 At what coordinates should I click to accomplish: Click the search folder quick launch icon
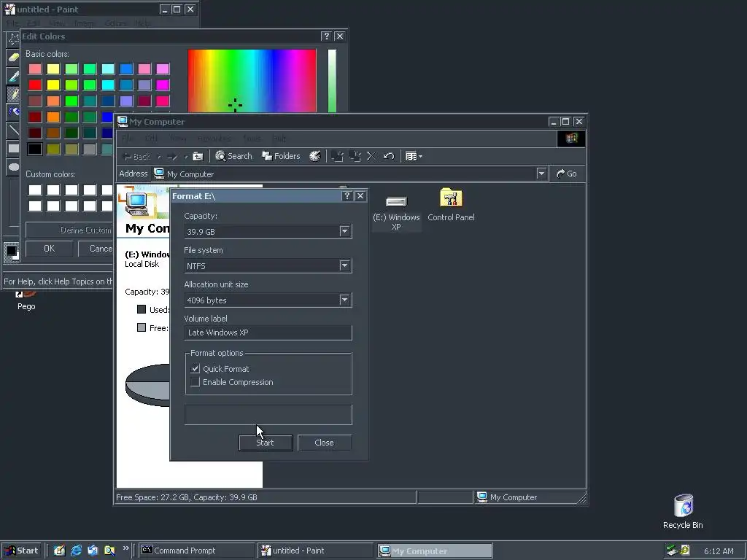click(109, 551)
